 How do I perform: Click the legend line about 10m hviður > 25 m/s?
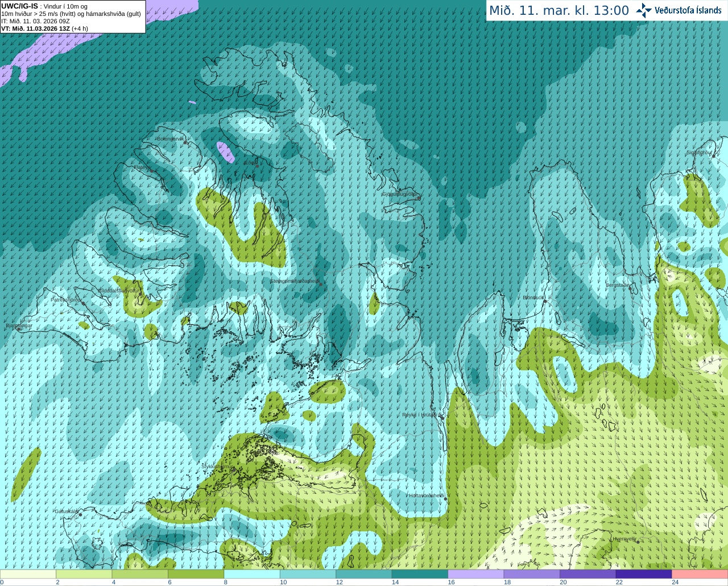coord(71,14)
